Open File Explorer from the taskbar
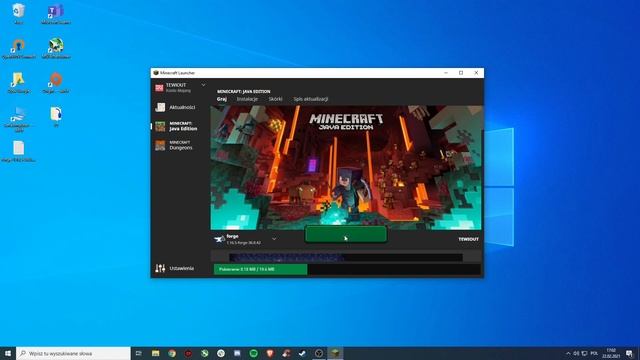The width and height of the screenshot is (640, 360). (x=156, y=353)
